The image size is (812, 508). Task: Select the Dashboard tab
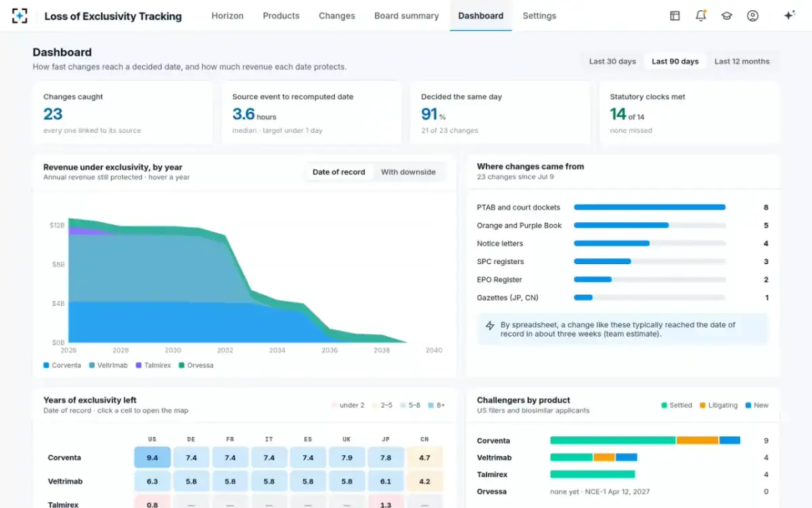click(480, 16)
